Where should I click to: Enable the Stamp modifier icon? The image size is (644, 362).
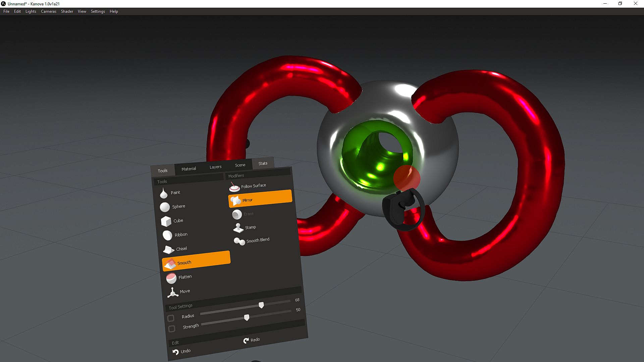238,228
